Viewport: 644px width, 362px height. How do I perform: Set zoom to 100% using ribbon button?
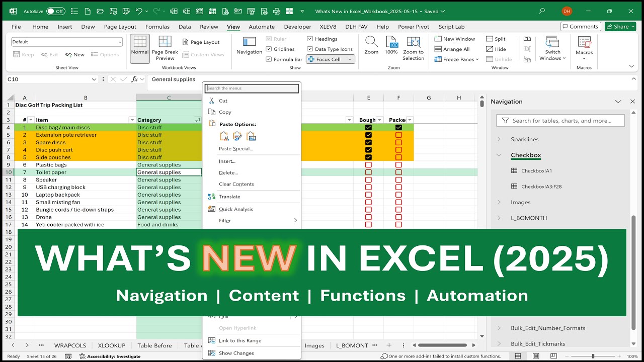tap(391, 46)
